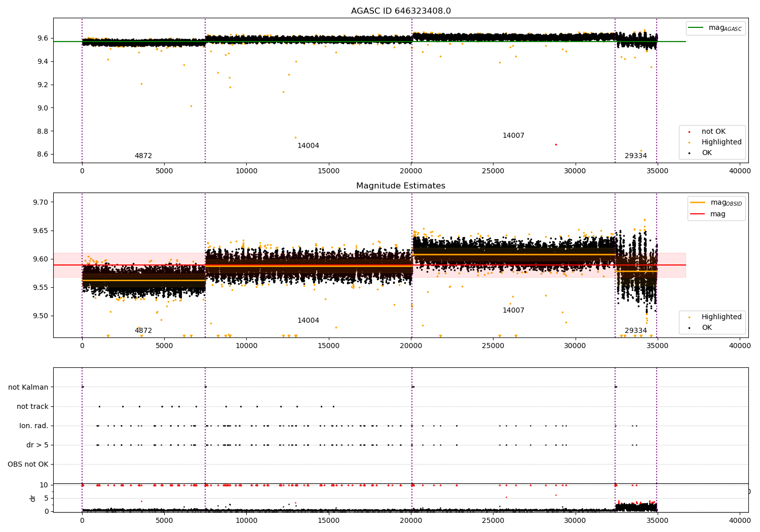Click the 25000 x-axis tick in bottom plot

pyautogui.click(x=493, y=520)
